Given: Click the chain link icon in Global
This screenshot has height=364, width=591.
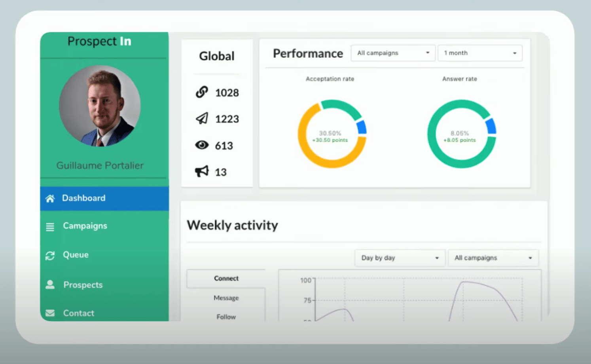Looking at the screenshot, I should [202, 92].
